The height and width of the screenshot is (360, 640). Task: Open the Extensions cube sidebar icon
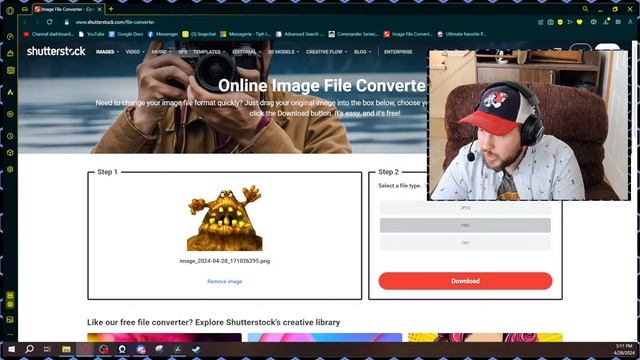click(10, 153)
